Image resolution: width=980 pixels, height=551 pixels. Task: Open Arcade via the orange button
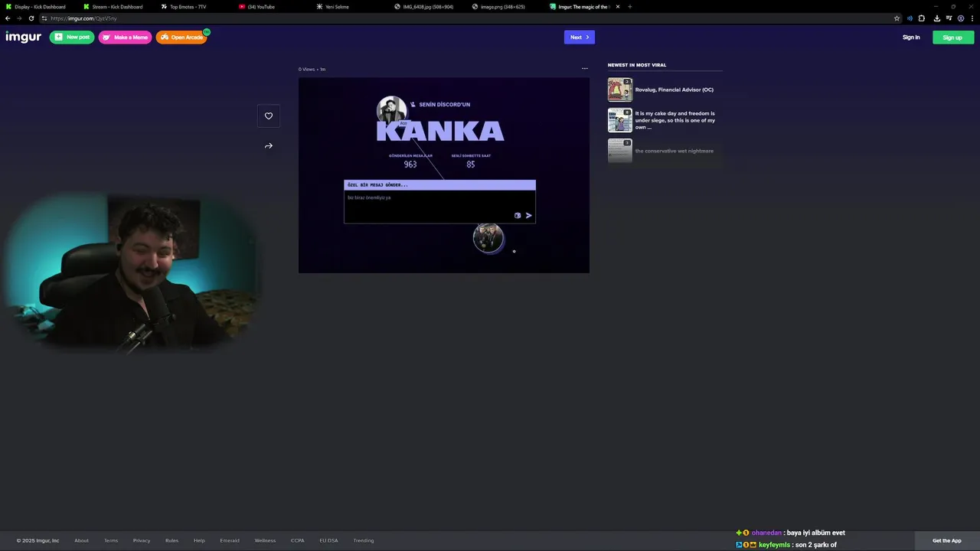[181, 37]
